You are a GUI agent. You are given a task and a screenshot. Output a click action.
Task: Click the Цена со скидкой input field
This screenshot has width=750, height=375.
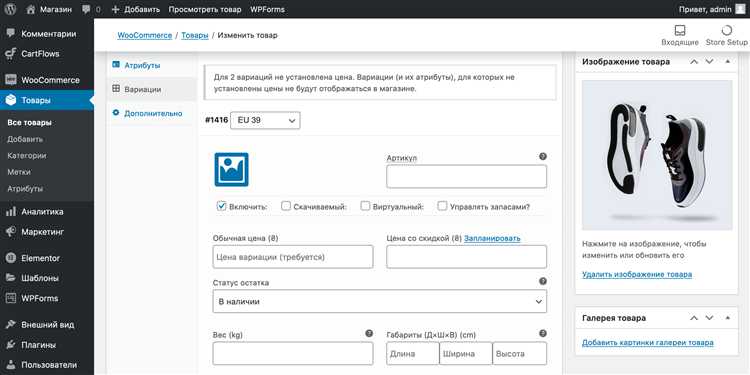(466, 257)
